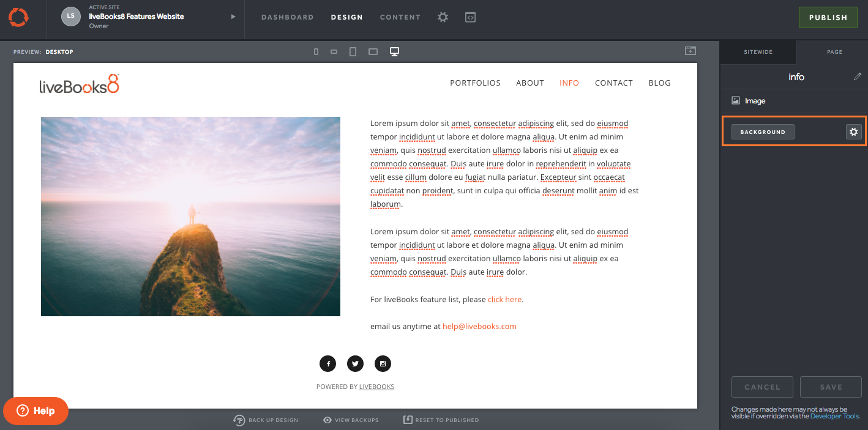Click the Background button

coord(763,132)
